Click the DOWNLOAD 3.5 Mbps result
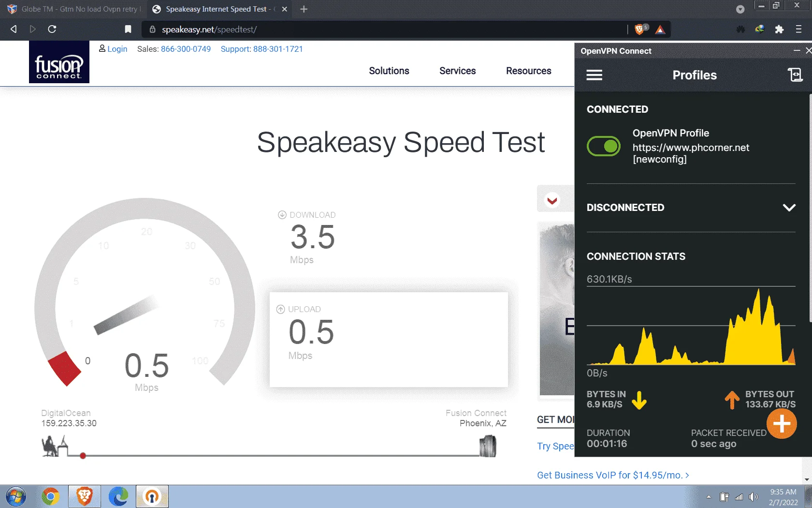This screenshot has height=508, width=812. point(312,238)
